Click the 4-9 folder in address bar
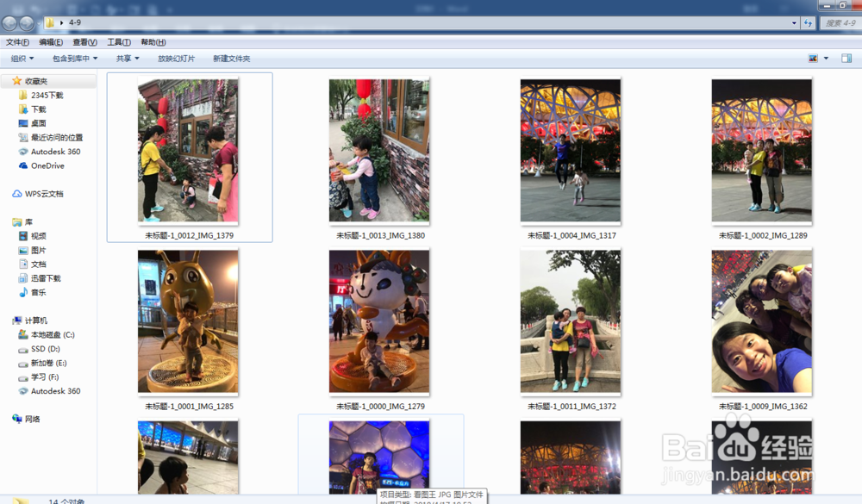 [x=75, y=22]
